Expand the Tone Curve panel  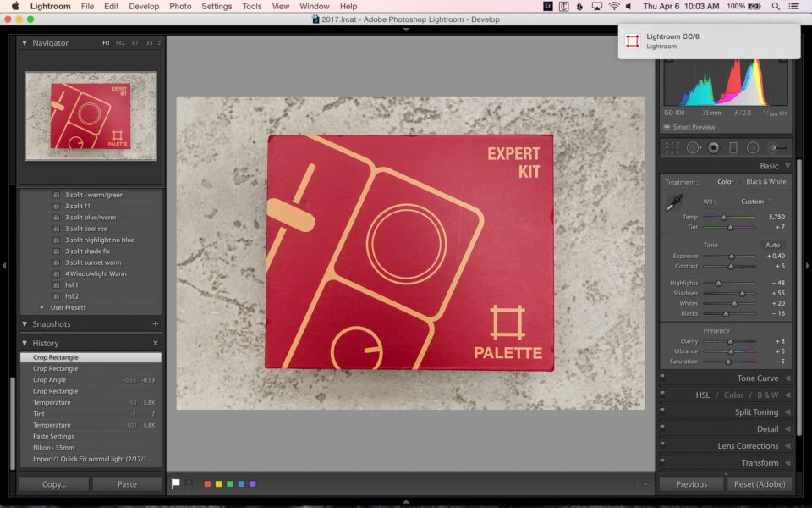[787, 378]
